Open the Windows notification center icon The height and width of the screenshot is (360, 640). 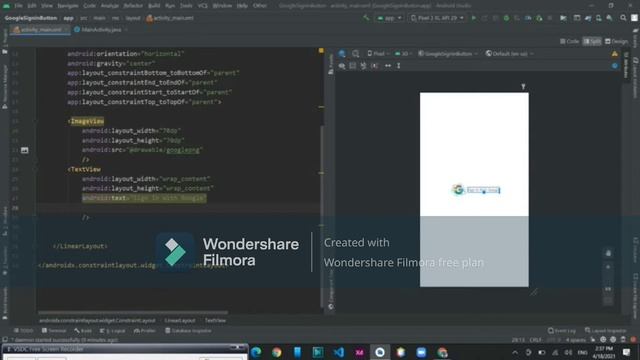tap(627, 352)
